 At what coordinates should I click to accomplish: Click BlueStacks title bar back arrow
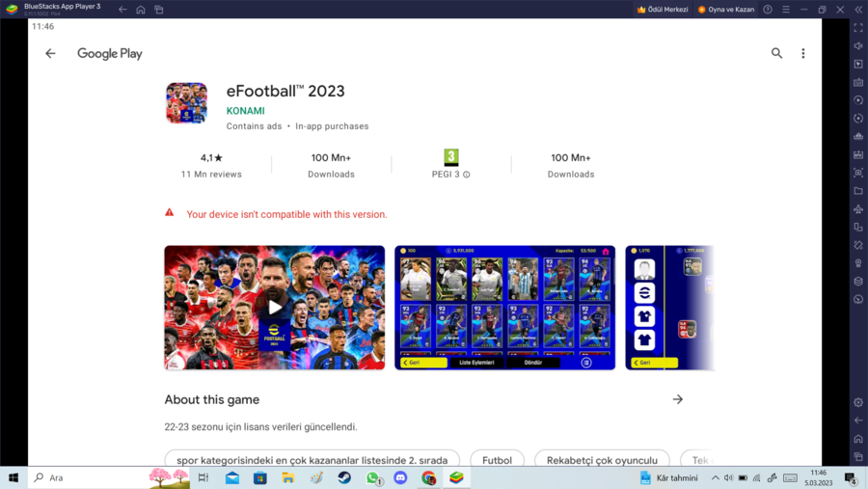pos(122,10)
